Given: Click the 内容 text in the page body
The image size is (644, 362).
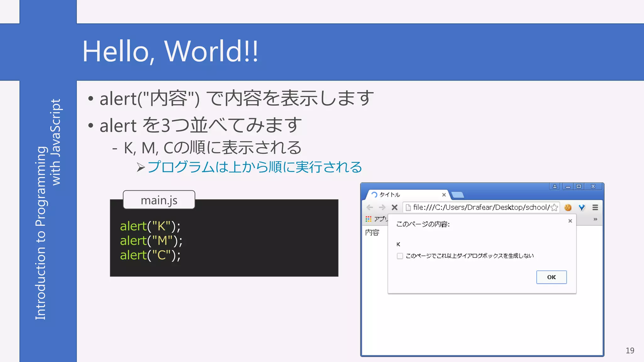Looking at the screenshot, I should 372,233.
